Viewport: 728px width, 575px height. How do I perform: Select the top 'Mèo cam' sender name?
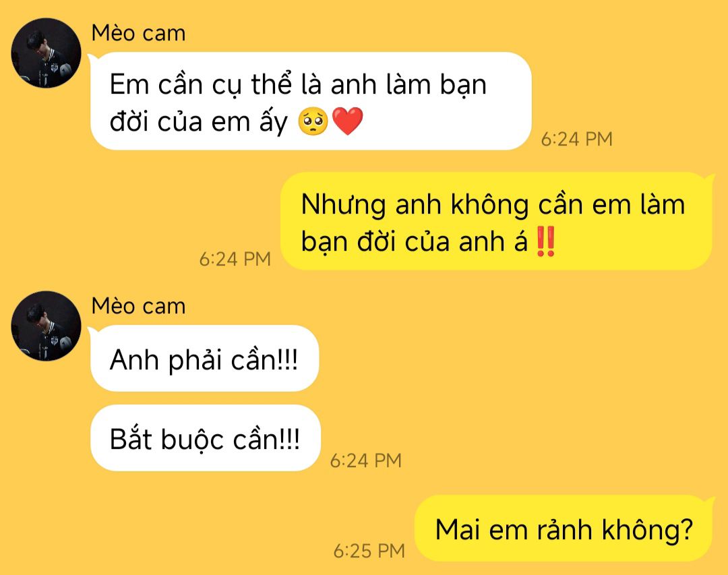[x=138, y=34]
